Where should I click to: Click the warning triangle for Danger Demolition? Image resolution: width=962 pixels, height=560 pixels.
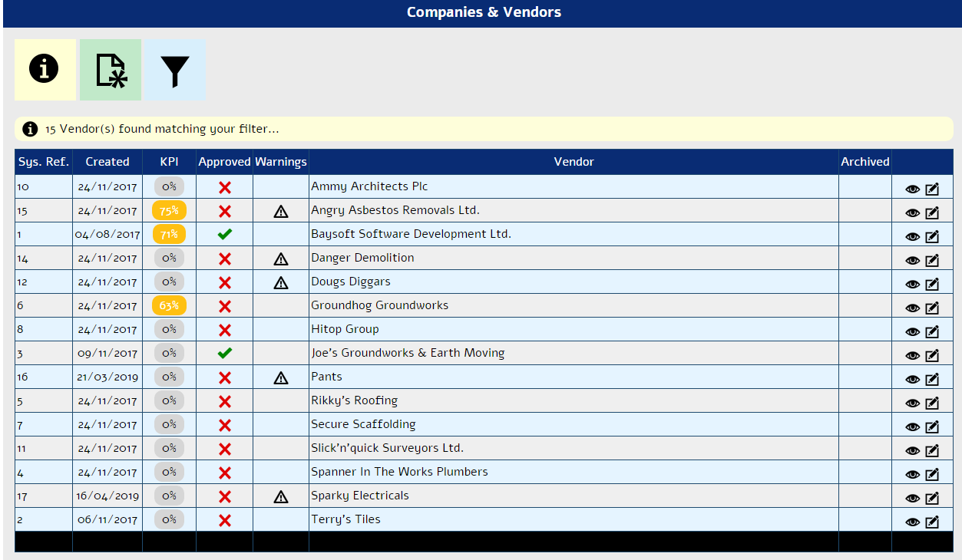281,259
